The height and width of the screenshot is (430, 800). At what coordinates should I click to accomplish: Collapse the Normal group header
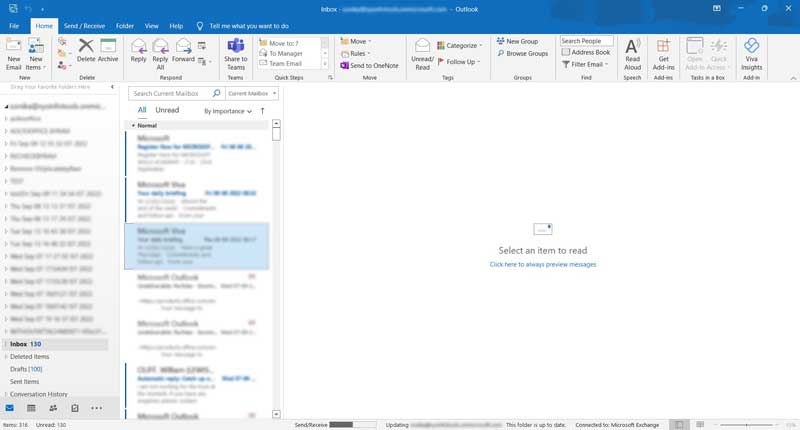[x=134, y=125]
